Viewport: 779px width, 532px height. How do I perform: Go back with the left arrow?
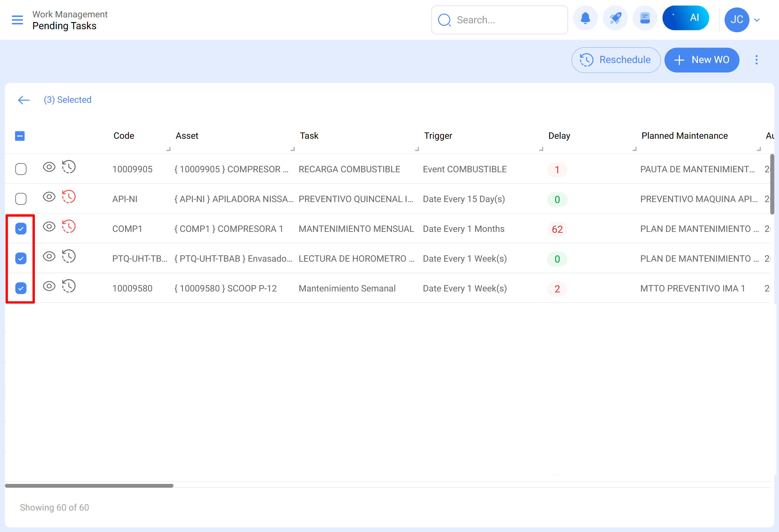(24, 100)
